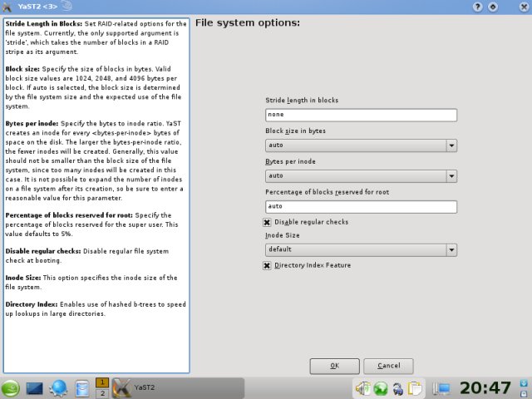Click the 'Stride Length in Blocks:' help heading

tap(44, 24)
